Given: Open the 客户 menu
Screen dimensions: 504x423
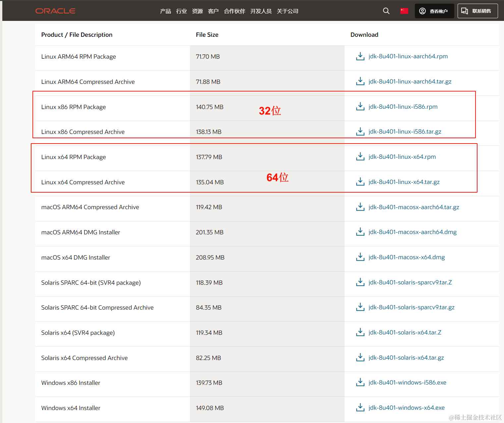Looking at the screenshot, I should [x=213, y=11].
